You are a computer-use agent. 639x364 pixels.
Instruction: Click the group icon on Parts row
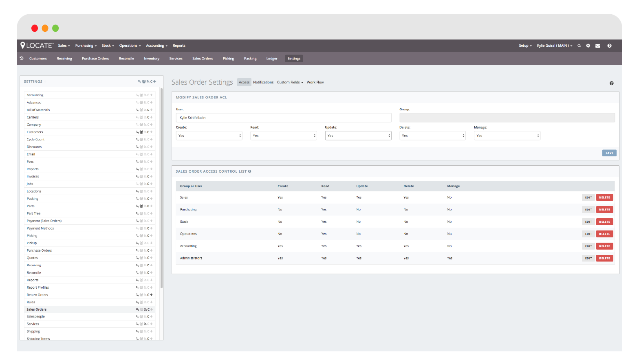pos(141,206)
